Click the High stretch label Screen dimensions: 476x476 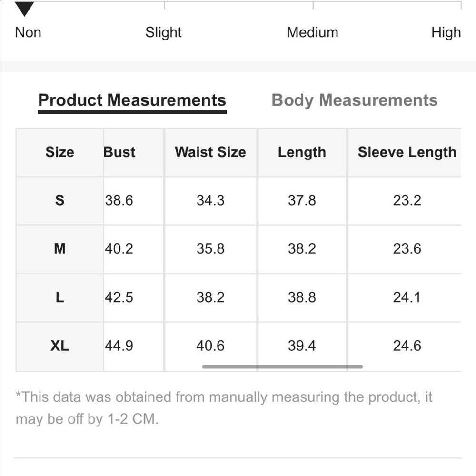pos(446,32)
